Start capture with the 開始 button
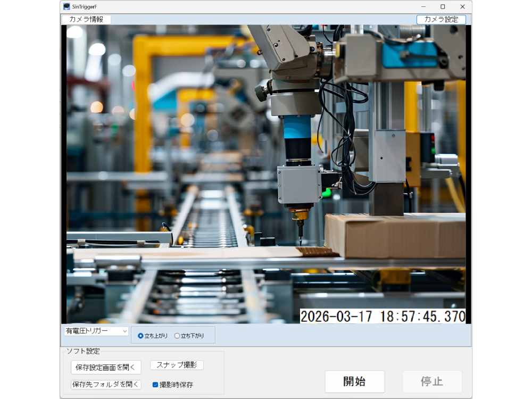The image size is (532, 399). coord(354,381)
